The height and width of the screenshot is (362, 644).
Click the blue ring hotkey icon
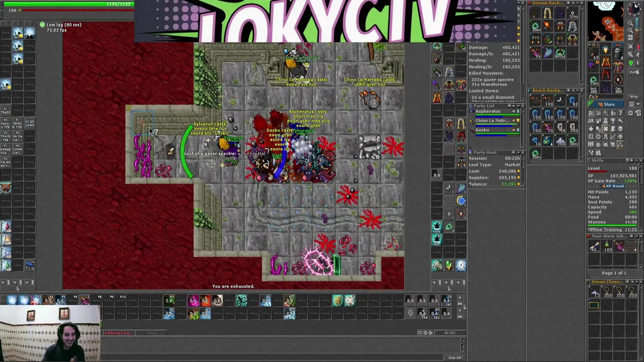click(x=461, y=201)
